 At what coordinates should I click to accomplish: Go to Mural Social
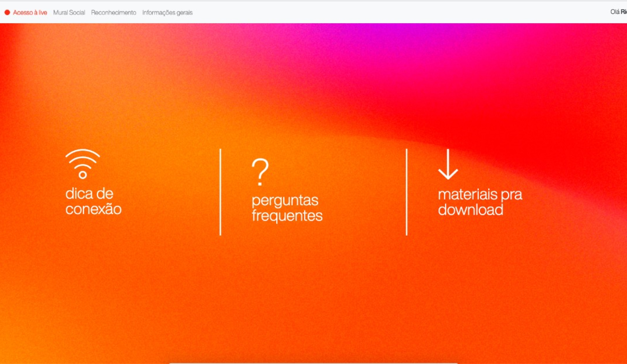69,12
